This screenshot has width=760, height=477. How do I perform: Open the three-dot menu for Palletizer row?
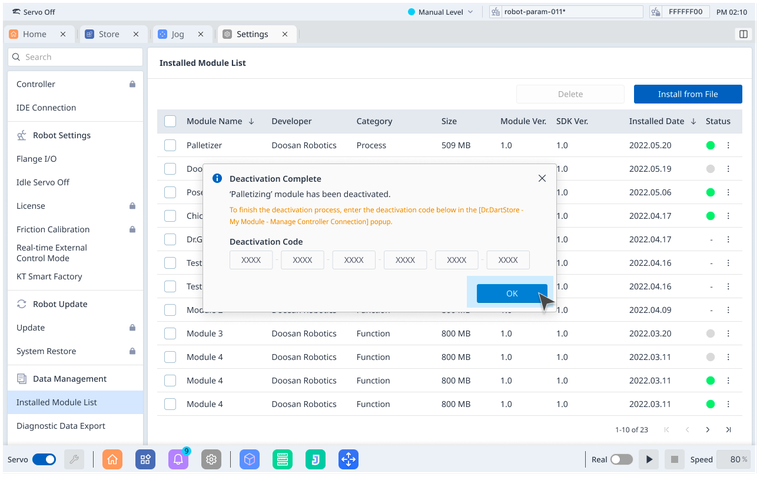(x=728, y=145)
